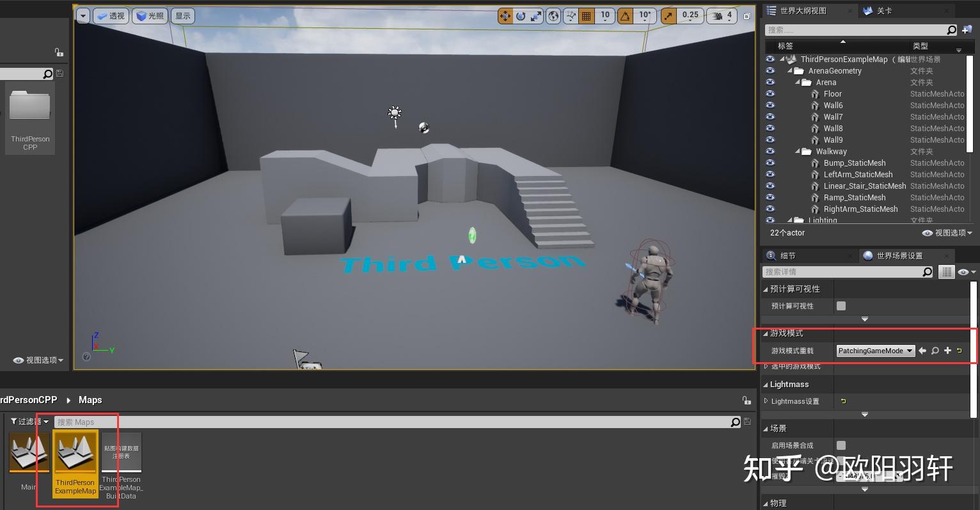Click the camera speed icon in toolbar
Image resolution: width=980 pixels, height=510 pixels.
tap(716, 15)
